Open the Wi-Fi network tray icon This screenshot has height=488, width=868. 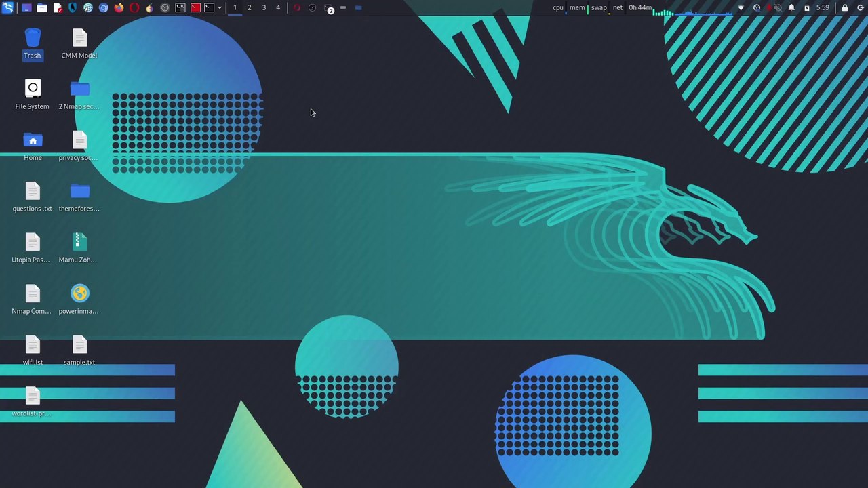click(741, 8)
